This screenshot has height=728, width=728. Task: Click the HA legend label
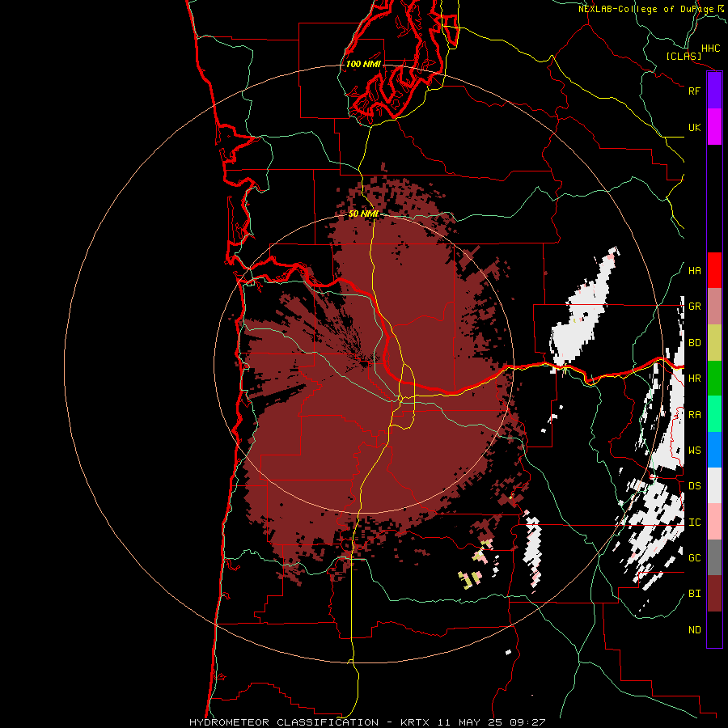(694, 271)
